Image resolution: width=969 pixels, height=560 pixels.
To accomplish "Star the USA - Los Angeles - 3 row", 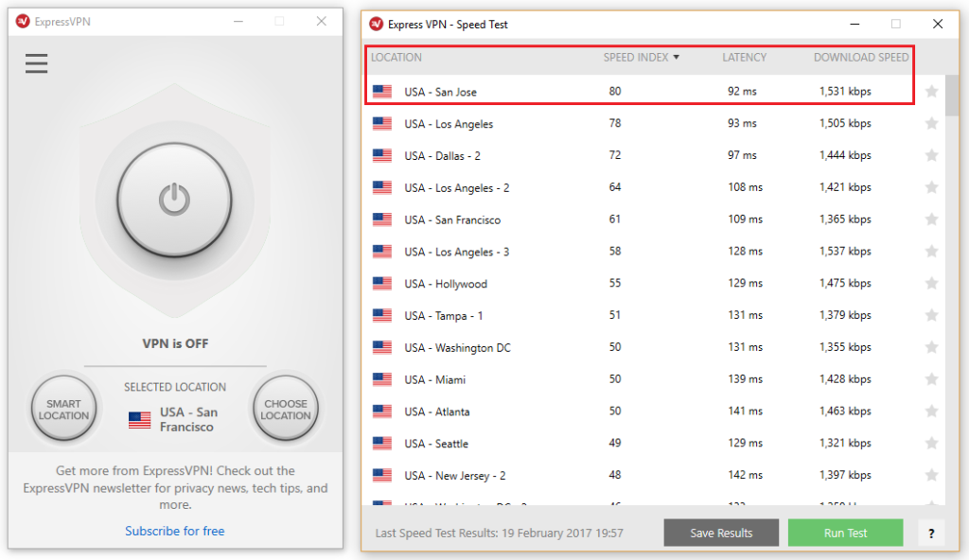I will pos(931,252).
